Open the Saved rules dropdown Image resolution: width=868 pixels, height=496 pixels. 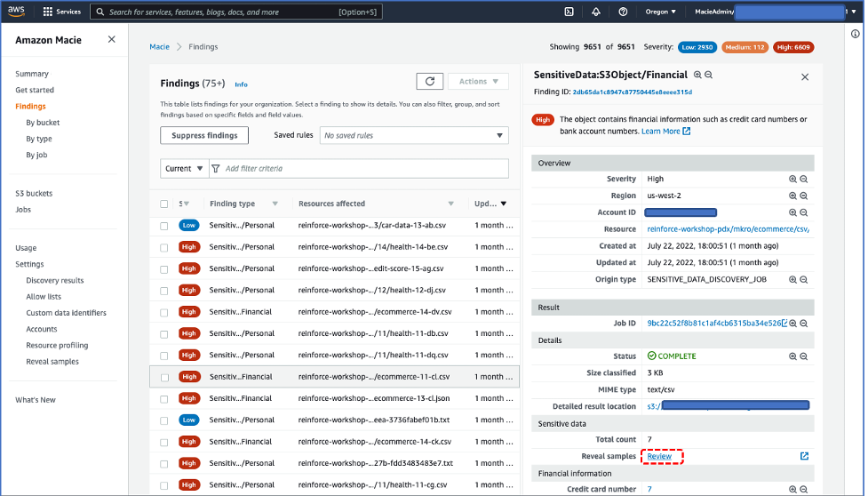pos(413,135)
